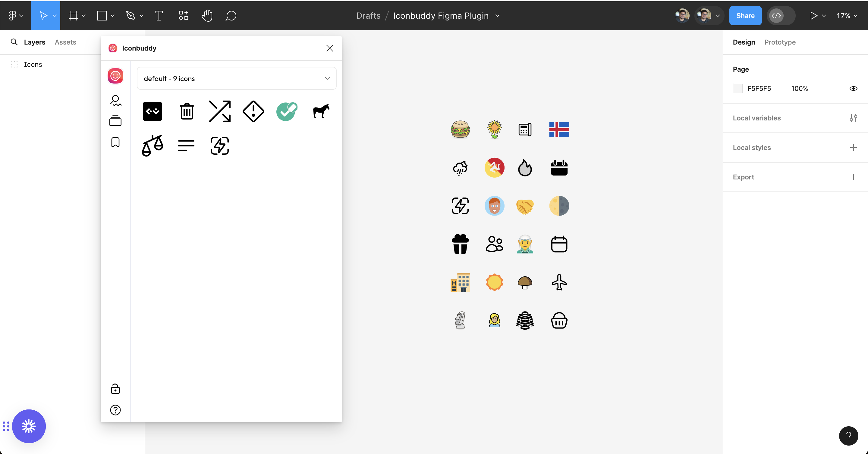Click the Iconbuddy lock icon

click(x=115, y=389)
